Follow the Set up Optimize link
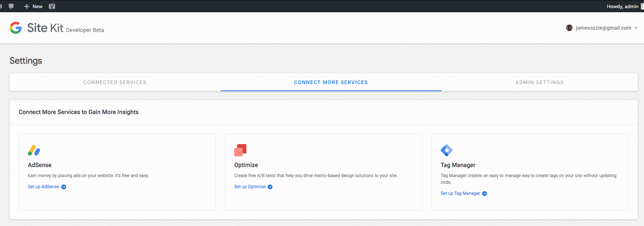Viewport: 644px width, 226px height. pos(250,187)
